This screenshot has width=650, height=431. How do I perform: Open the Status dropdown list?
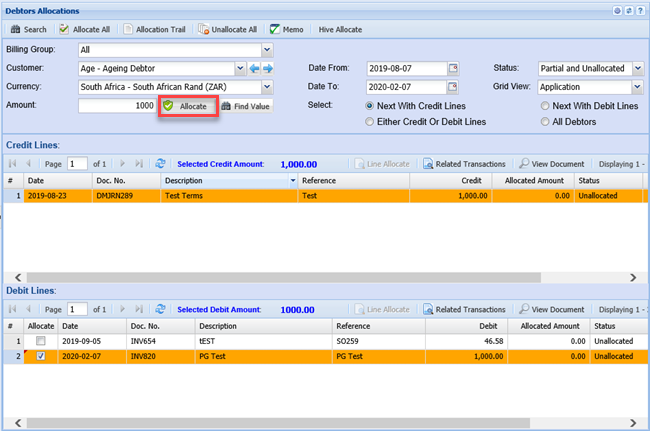click(637, 69)
